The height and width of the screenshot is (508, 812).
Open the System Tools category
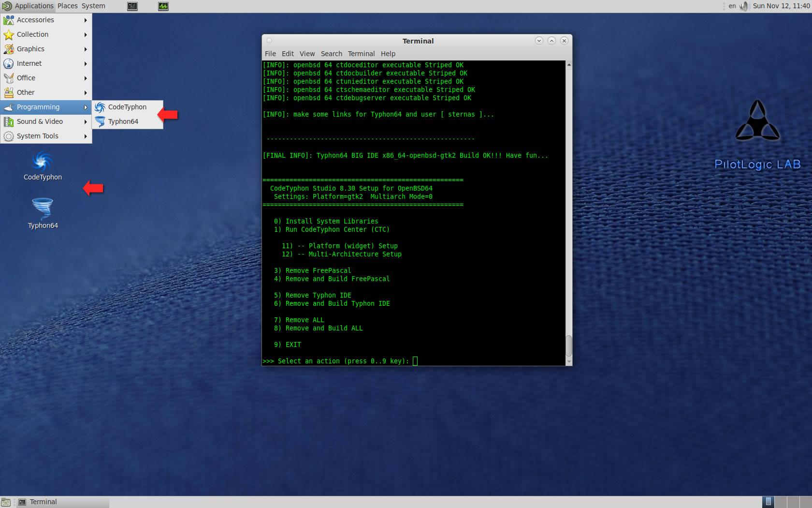pyautogui.click(x=46, y=136)
